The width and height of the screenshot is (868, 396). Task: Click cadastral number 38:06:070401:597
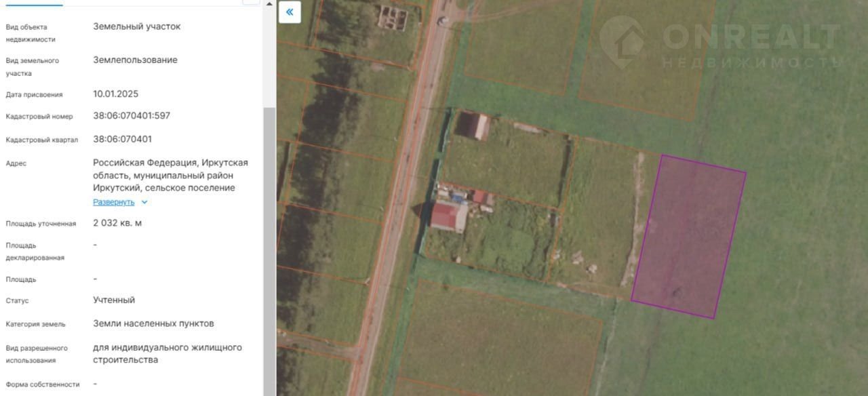click(132, 116)
